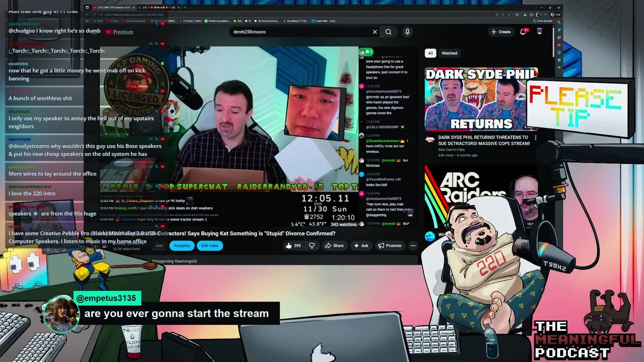The width and height of the screenshot is (644, 362).
Task: Clear the YouTube search box text
Action: coord(375,32)
